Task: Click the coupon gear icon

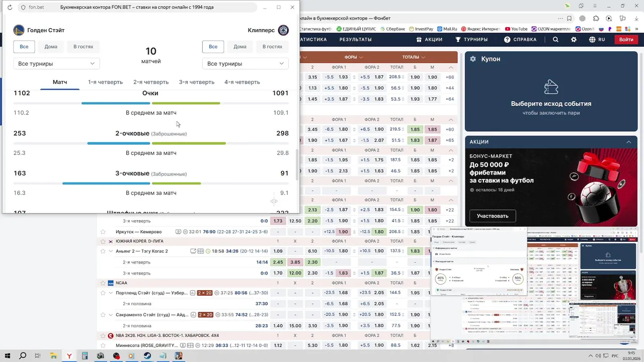Action: tap(472, 59)
